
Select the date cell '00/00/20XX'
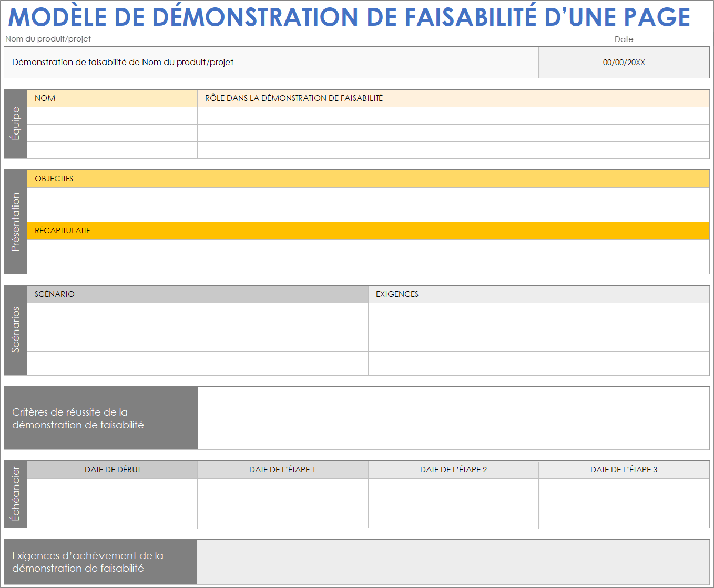click(x=624, y=63)
